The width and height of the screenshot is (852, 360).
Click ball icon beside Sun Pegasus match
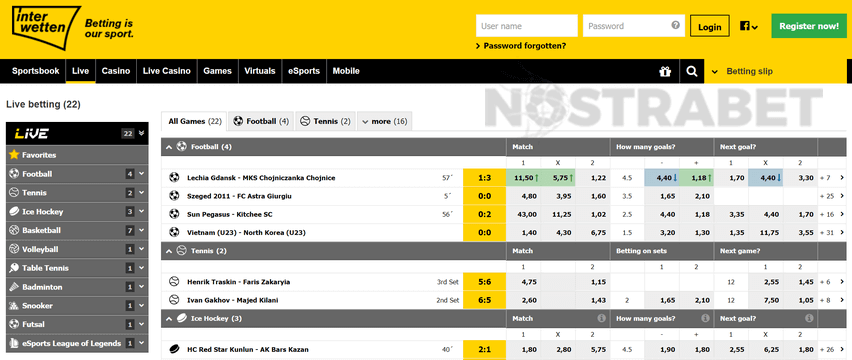tap(174, 214)
